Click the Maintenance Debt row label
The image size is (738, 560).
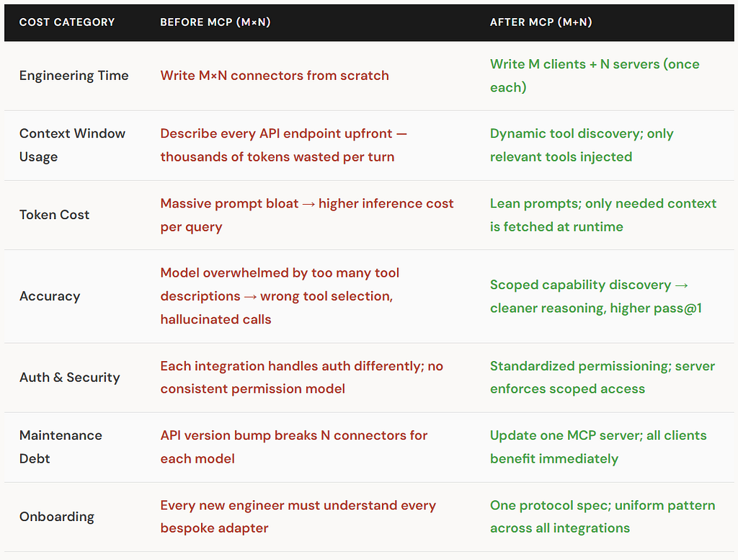61,447
